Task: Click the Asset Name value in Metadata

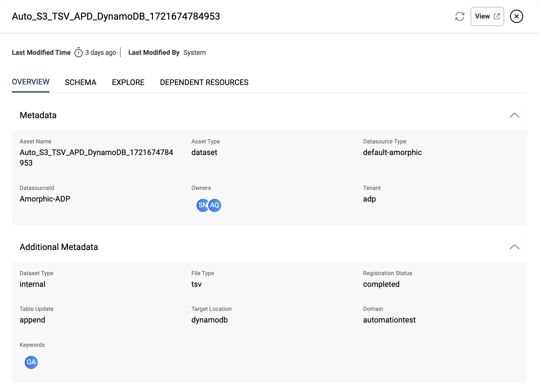Action: coord(96,158)
